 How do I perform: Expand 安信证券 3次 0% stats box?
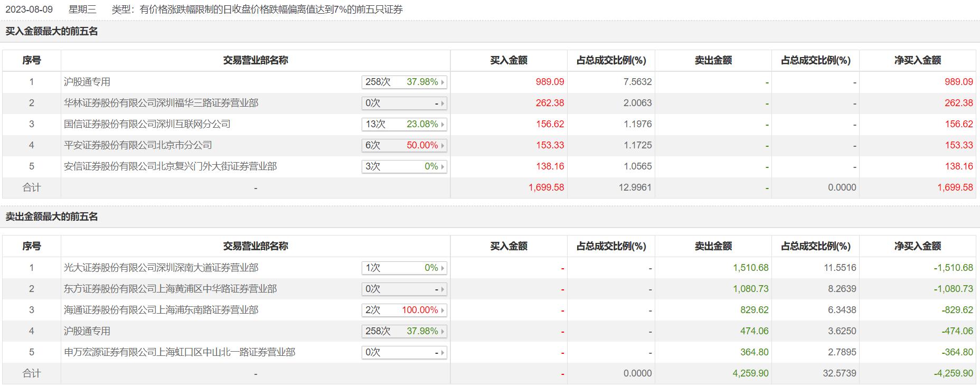pyautogui.click(x=404, y=166)
